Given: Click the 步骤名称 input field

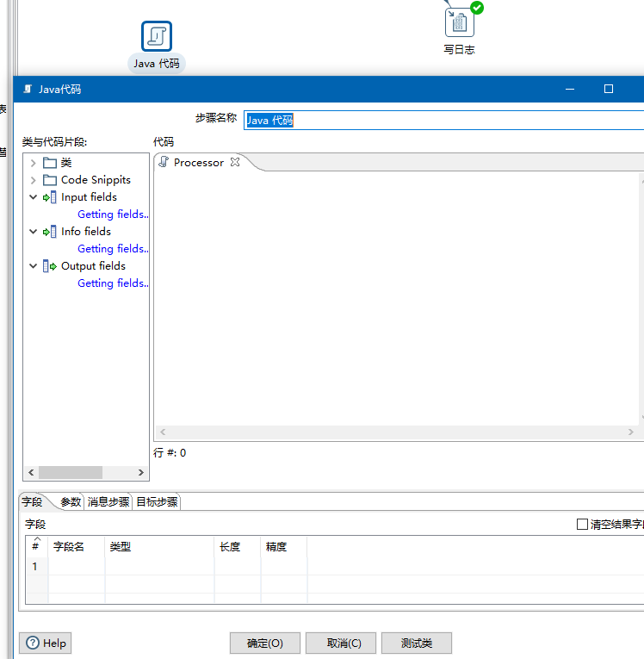Looking at the screenshot, I should pos(444,121).
